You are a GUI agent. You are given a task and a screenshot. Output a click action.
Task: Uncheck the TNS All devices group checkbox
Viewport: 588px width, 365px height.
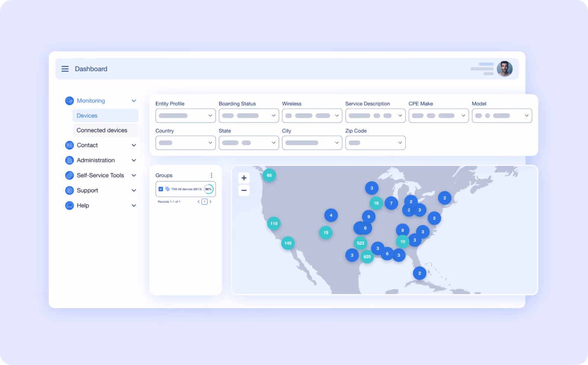pyautogui.click(x=161, y=189)
